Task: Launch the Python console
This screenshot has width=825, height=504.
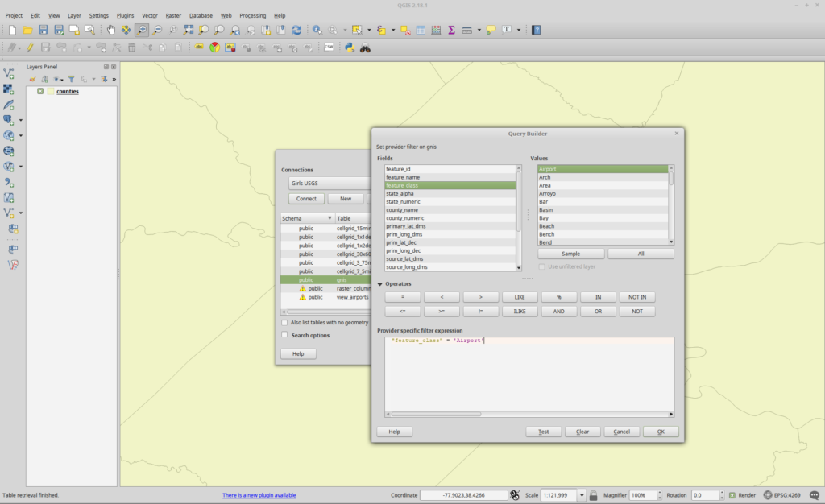Action: tap(348, 47)
